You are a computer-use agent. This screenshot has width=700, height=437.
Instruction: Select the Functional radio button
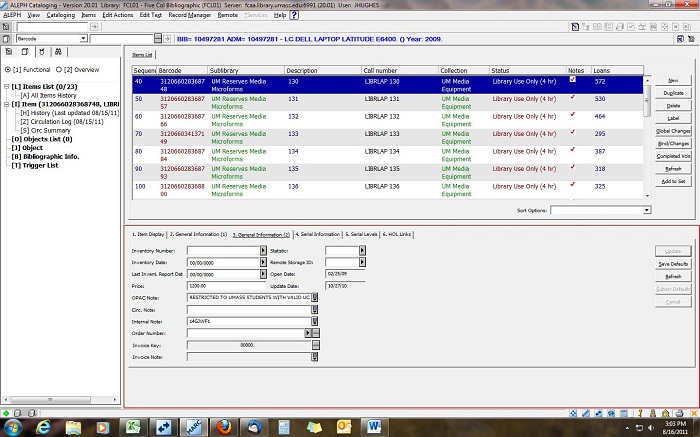click(x=9, y=70)
